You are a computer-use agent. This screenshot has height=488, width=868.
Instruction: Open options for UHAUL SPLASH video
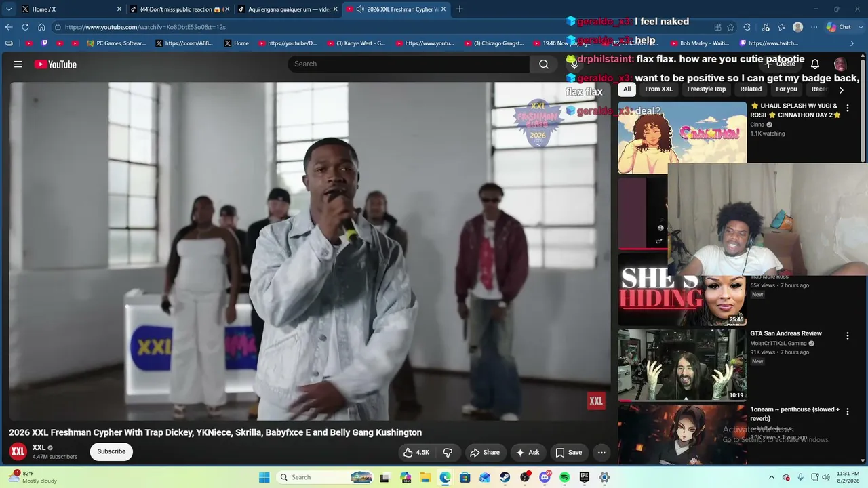tap(847, 108)
